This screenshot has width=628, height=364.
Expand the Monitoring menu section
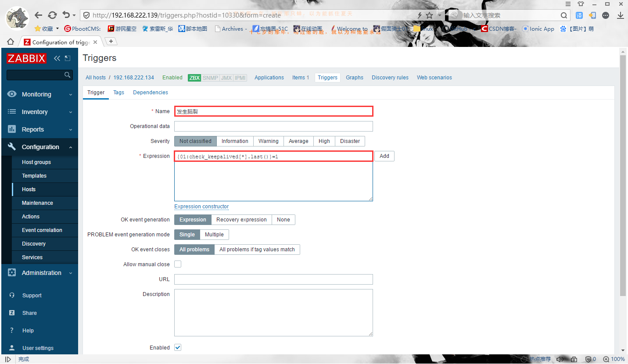click(x=71, y=95)
